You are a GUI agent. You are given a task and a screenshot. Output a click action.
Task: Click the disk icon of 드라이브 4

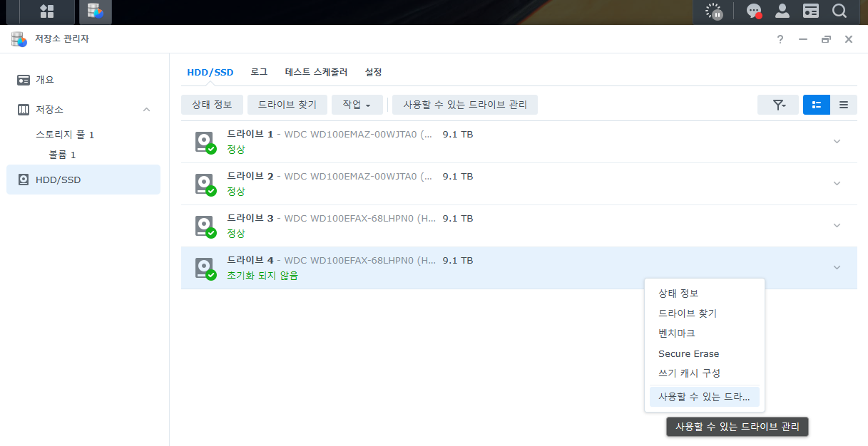[205, 268]
